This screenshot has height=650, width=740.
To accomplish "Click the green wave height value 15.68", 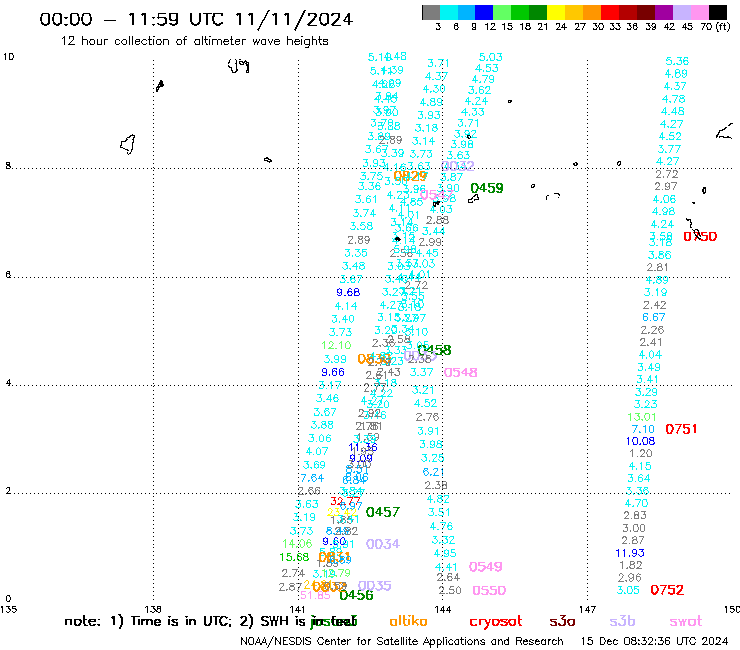I will pyautogui.click(x=294, y=557).
